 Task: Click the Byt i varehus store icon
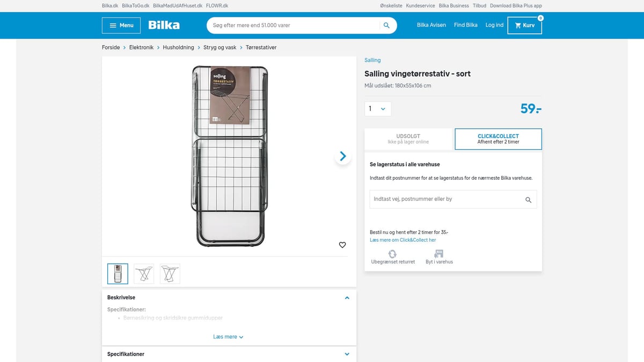click(439, 254)
